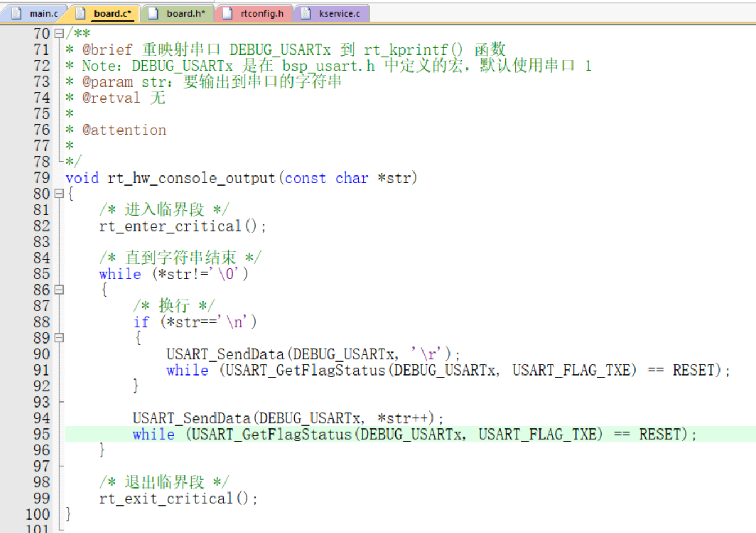Image resolution: width=756 pixels, height=533 pixels.
Task: Click the kservice.c tab file icon
Action: tap(306, 13)
